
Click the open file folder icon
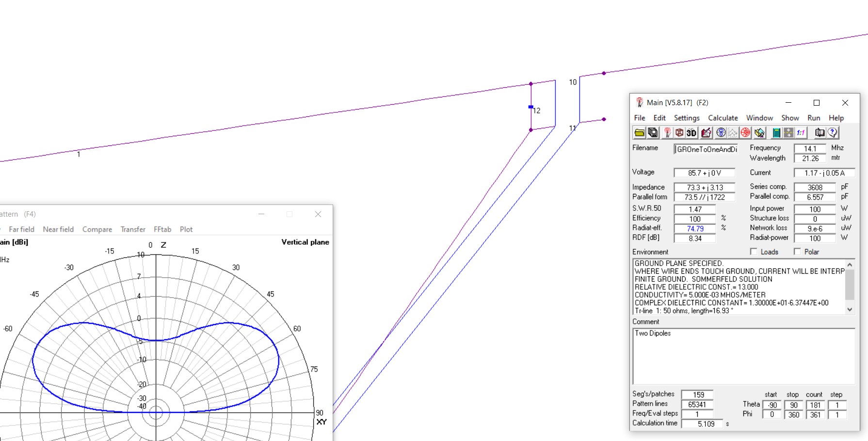640,133
